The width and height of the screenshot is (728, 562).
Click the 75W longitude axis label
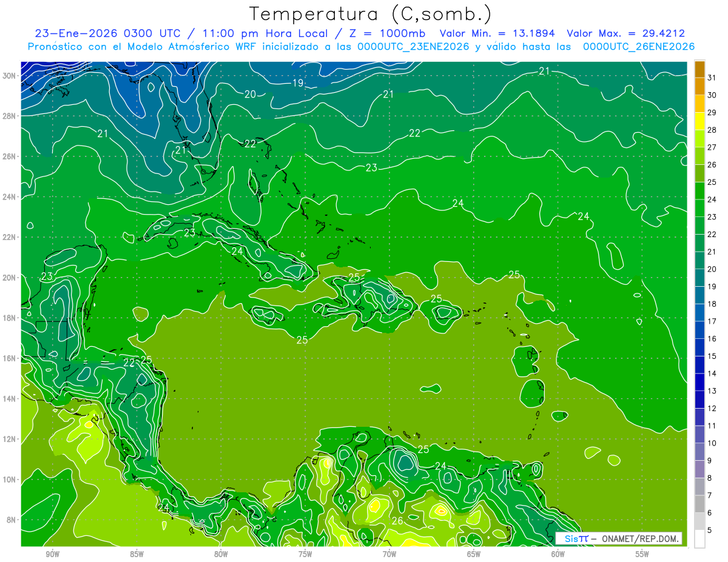coord(305,554)
